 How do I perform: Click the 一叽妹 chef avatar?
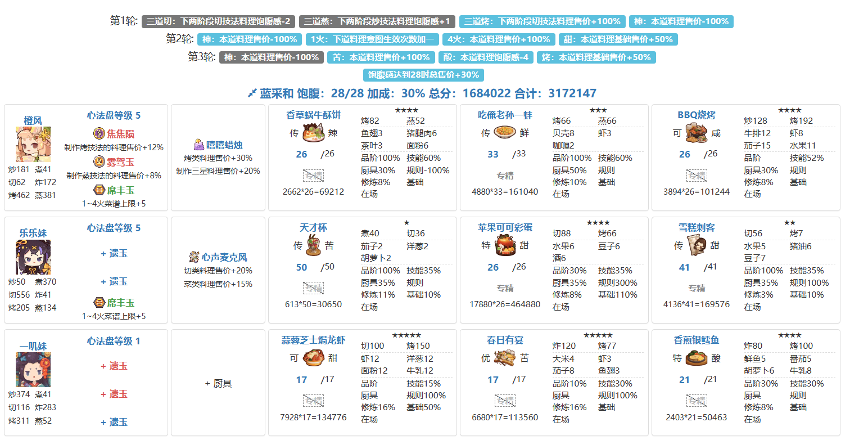[33, 370]
